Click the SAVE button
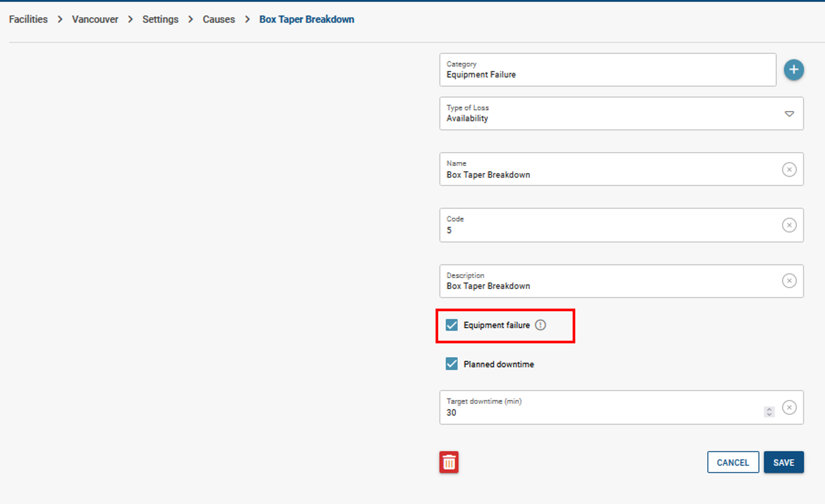This screenshot has width=825, height=504. pyautogui.click(x=783, y=462)
